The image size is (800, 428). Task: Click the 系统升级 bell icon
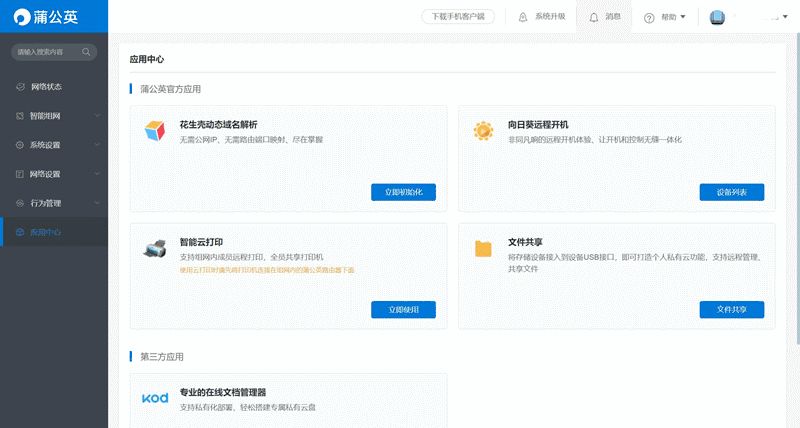tap(523, 17)
